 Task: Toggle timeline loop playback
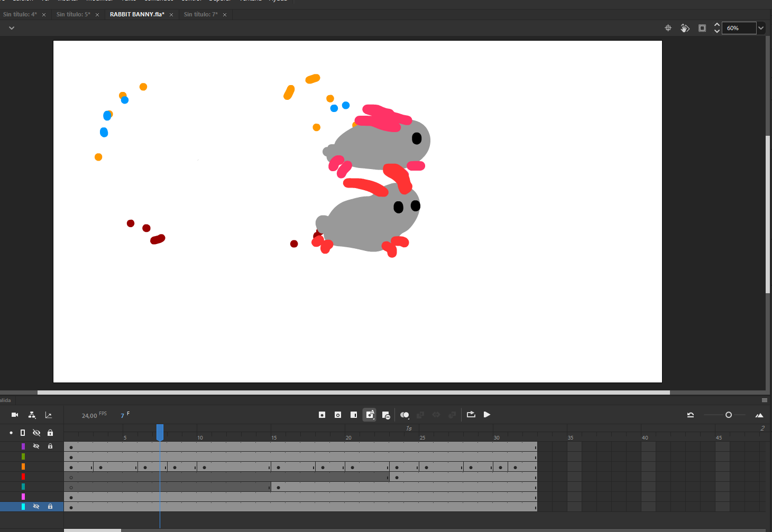tap(471, 415)
